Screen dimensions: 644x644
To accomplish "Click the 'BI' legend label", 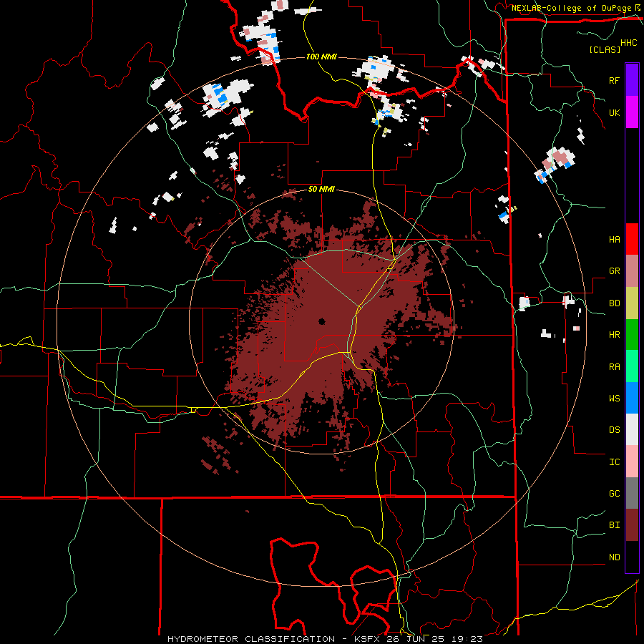I will point(614,525).
